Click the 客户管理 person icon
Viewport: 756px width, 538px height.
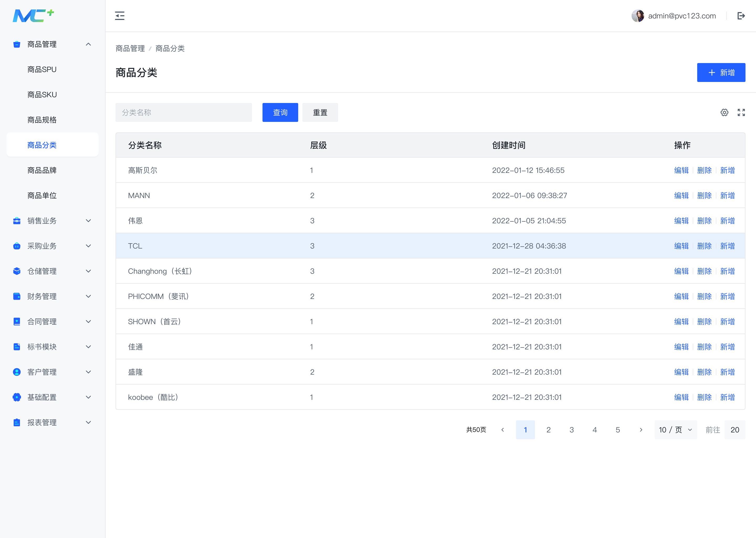coord(17,372)
